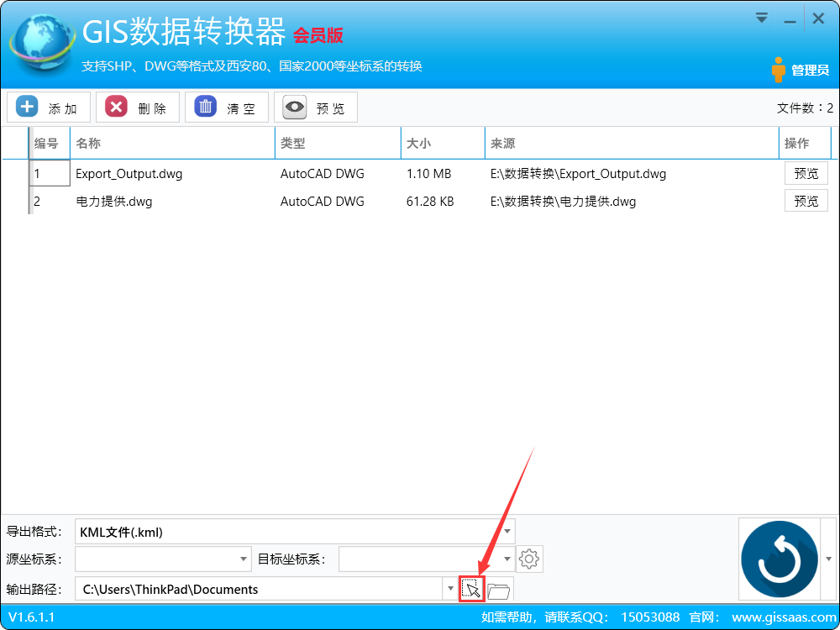Image resolution: width=840 pixels, height=630 pixels.
Task: Click the selection cursor path icon
Action: pyautogui.click(x=472, y=590)
